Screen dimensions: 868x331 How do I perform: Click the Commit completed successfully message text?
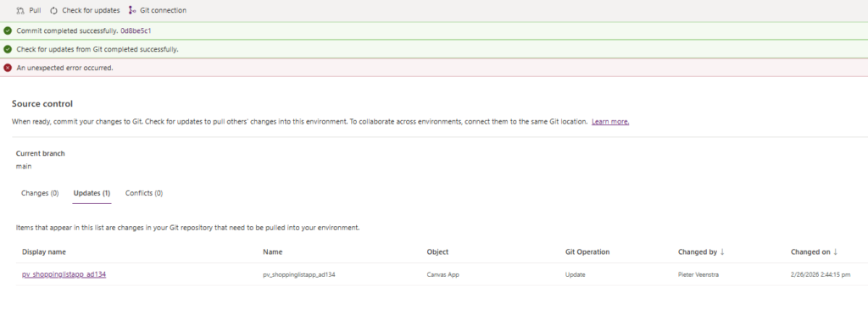click(67, 30)
